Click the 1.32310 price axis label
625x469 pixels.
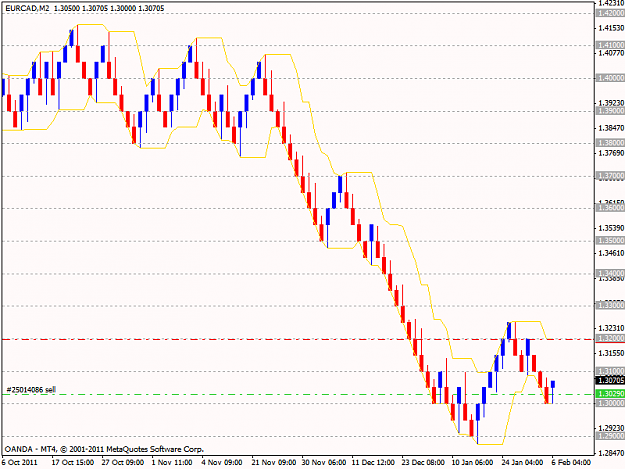tap(611, 328)
